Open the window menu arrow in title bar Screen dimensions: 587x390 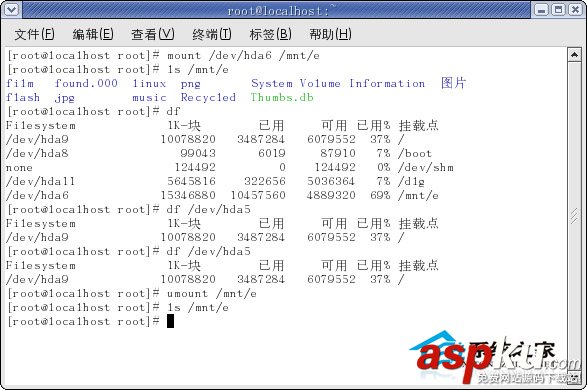[x=11, y=10]
